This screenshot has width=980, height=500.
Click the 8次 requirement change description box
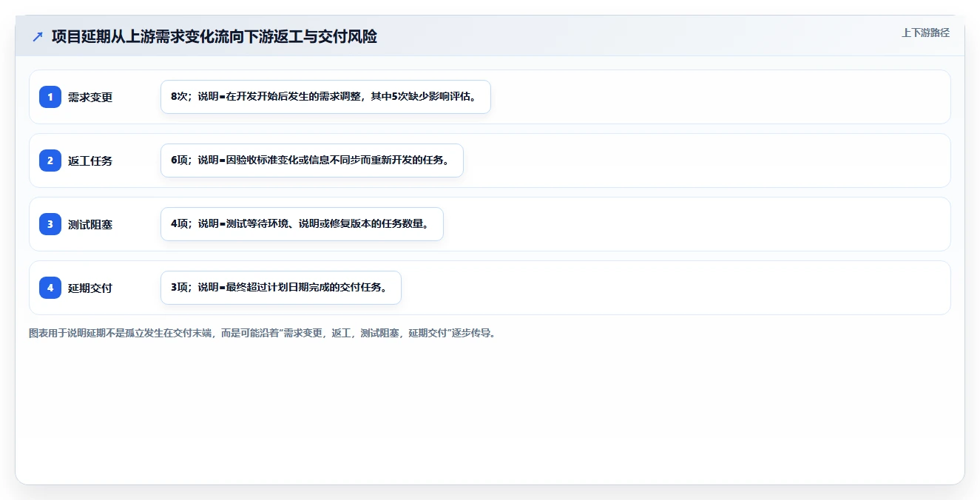tap(325, 97)
